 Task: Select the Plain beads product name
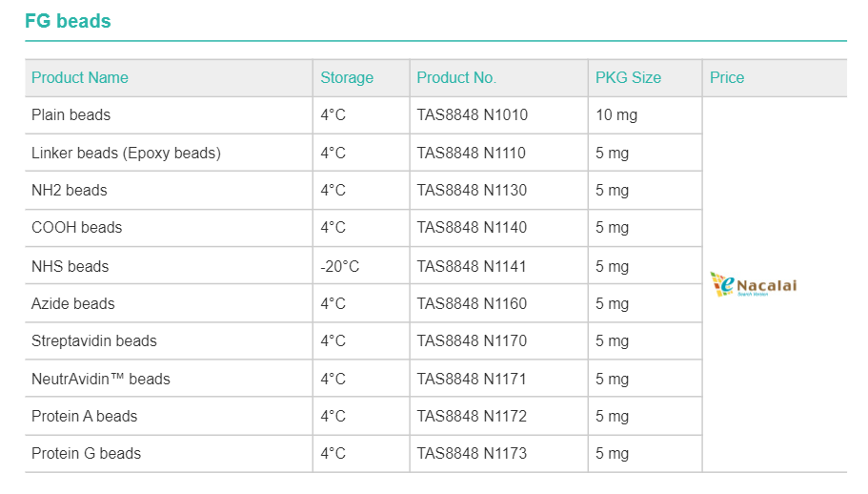tap(71, 115)
